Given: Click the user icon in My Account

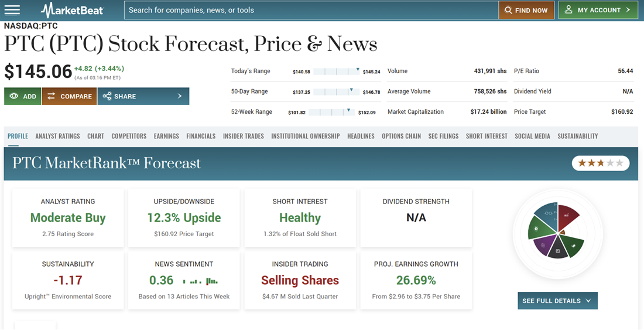Looking at the screenshot, I should click(568, 10).
